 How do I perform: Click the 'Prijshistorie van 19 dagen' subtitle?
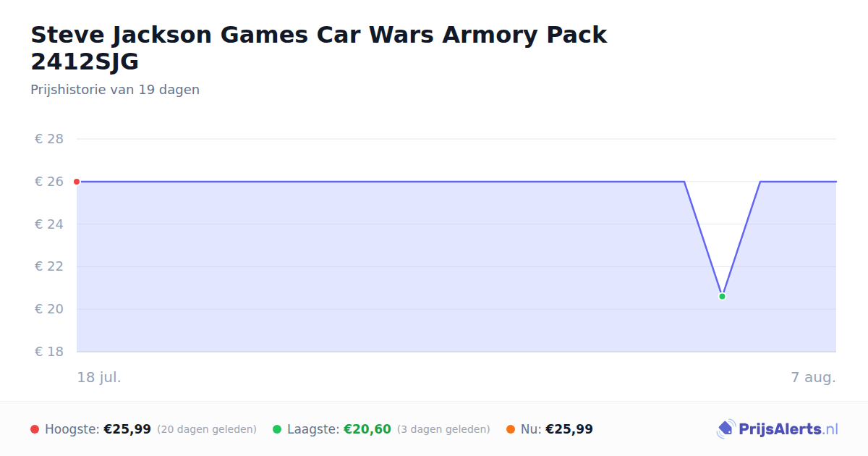115,90
